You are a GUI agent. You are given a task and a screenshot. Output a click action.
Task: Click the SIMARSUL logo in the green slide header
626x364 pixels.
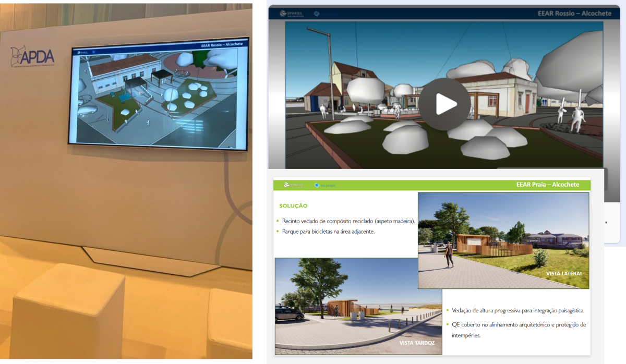(294, 185)
